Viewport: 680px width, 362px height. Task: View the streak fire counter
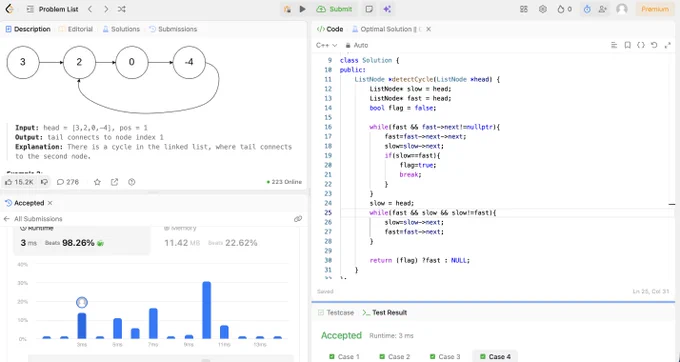[x=565, y=9]
